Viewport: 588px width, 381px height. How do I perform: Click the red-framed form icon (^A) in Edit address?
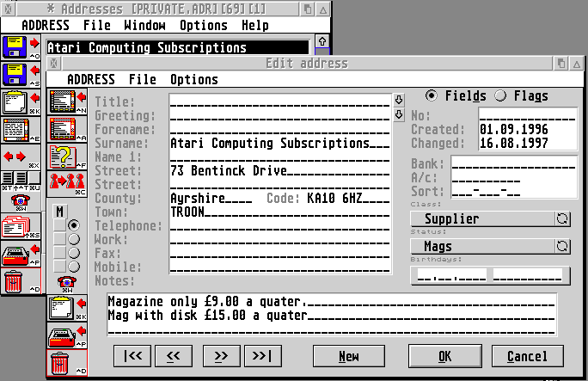(67, 129)
